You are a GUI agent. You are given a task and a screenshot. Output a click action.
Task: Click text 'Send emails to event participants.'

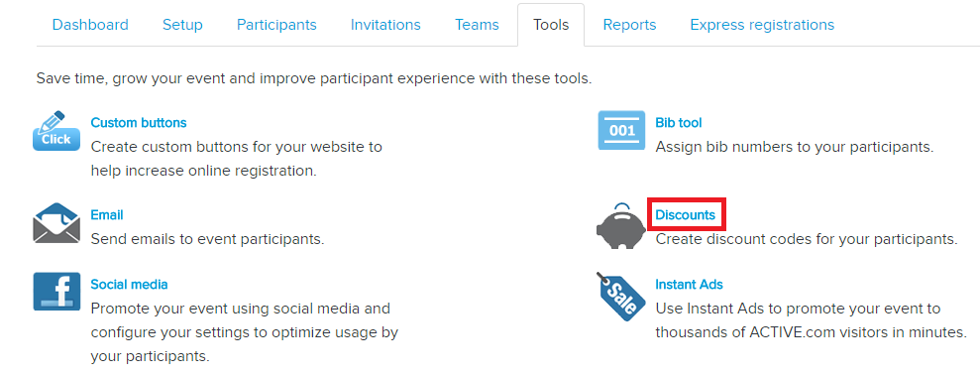[207, 239]
